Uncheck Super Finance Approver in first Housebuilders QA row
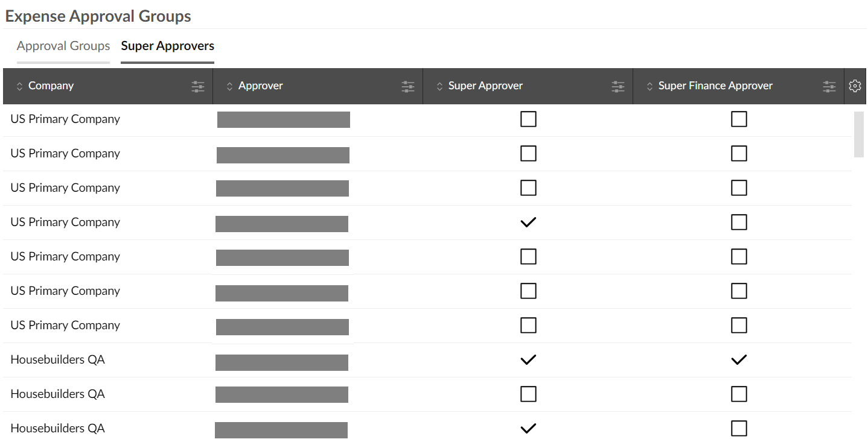Viewport: 868px width, 445px height. coord(739,360)
